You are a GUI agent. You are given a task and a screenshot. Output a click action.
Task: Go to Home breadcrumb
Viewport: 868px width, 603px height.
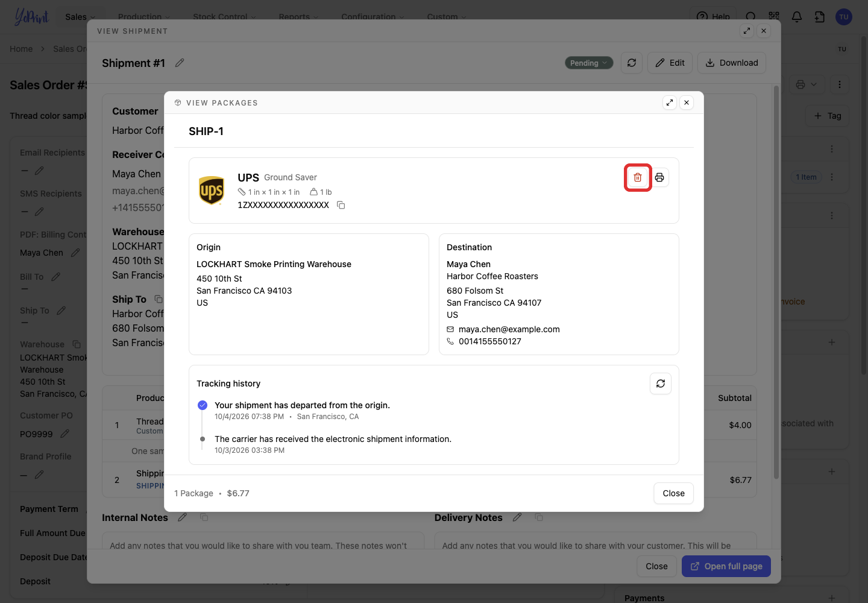pyautogui.click(x=21, y=49)
